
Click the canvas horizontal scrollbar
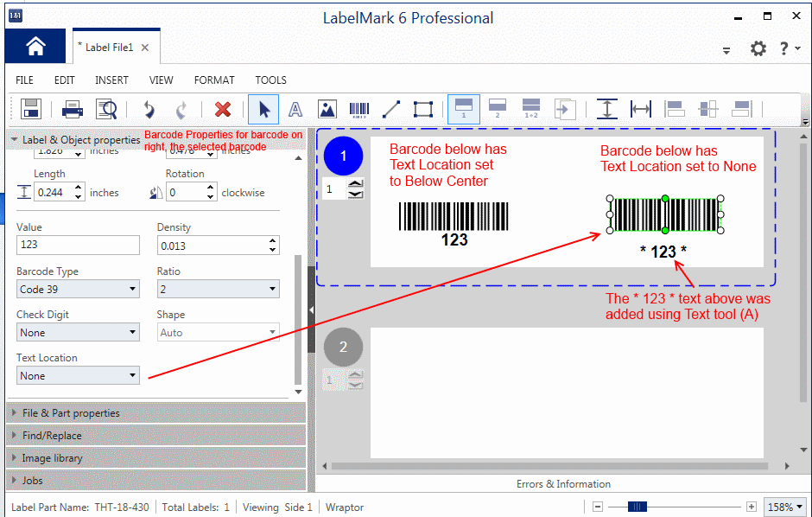point(549,466)
